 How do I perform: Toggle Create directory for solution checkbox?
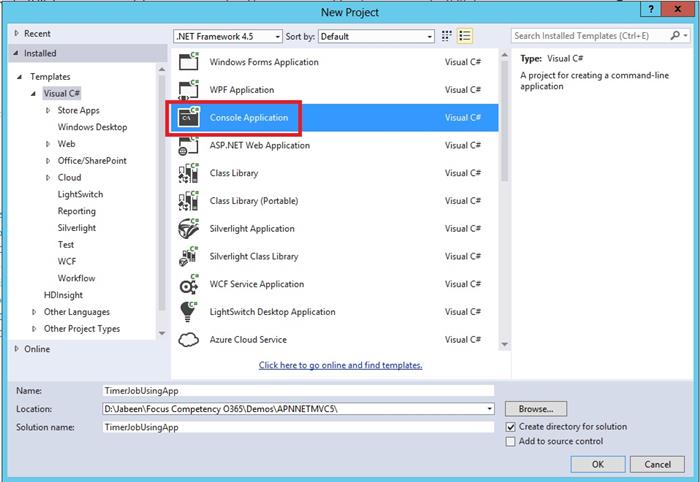point(511,427)
